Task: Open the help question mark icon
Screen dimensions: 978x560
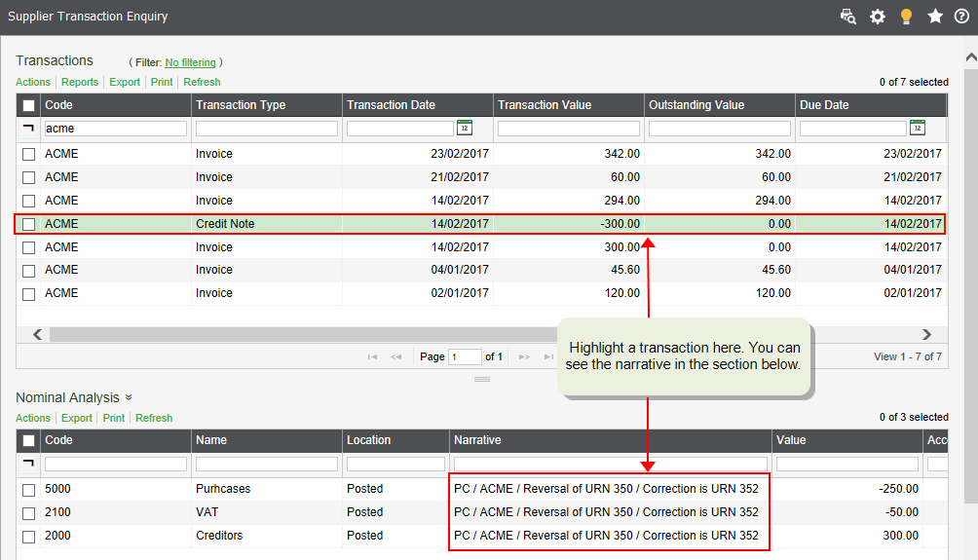Action: tap(961, 17)
